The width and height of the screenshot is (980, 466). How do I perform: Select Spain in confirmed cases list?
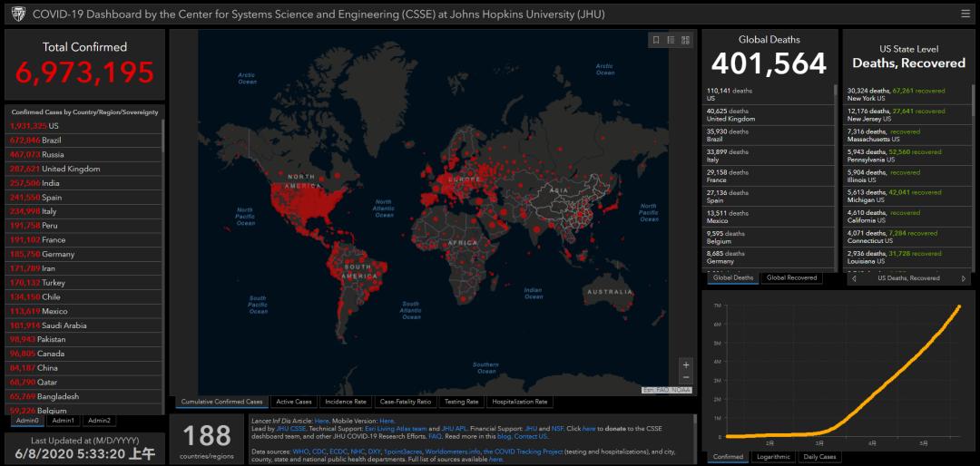pos(83,198)
